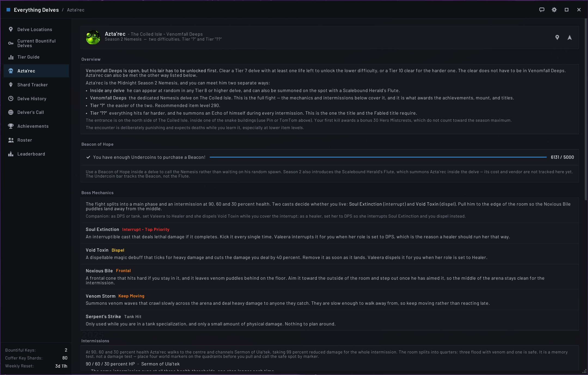This screenshot has width=588, height=375.
Task: View the Achievements section
Action: (x=36, y=126)
